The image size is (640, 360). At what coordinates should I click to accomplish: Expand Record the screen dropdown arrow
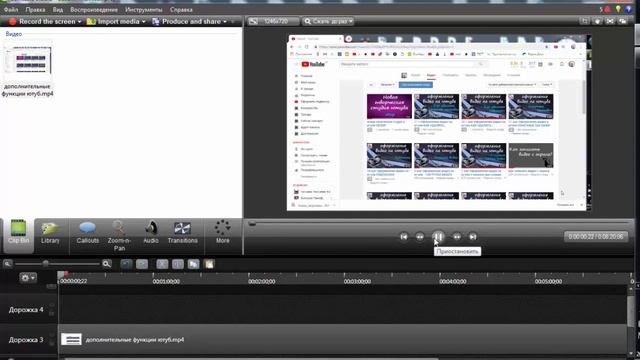79,22
